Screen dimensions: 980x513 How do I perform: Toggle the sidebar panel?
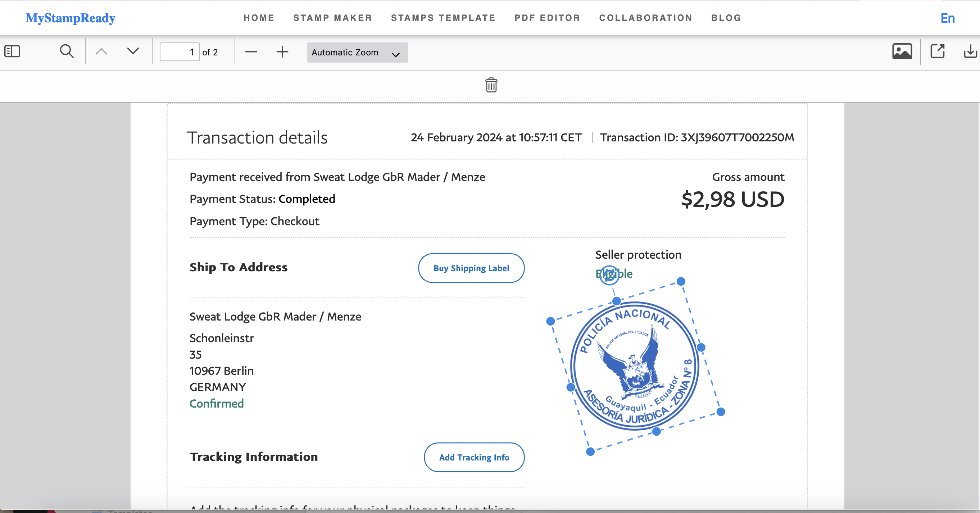(12, 51)
